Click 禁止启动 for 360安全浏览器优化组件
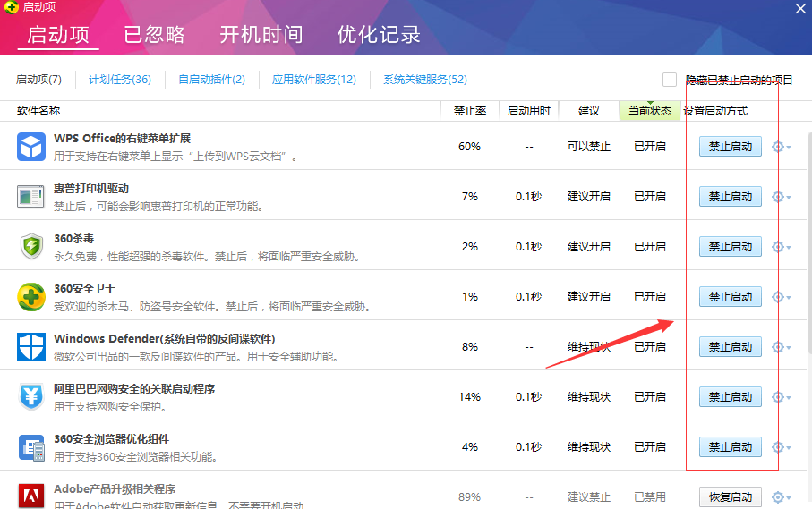The height and width of the screenshot is (509, 812). pos(731,447)
